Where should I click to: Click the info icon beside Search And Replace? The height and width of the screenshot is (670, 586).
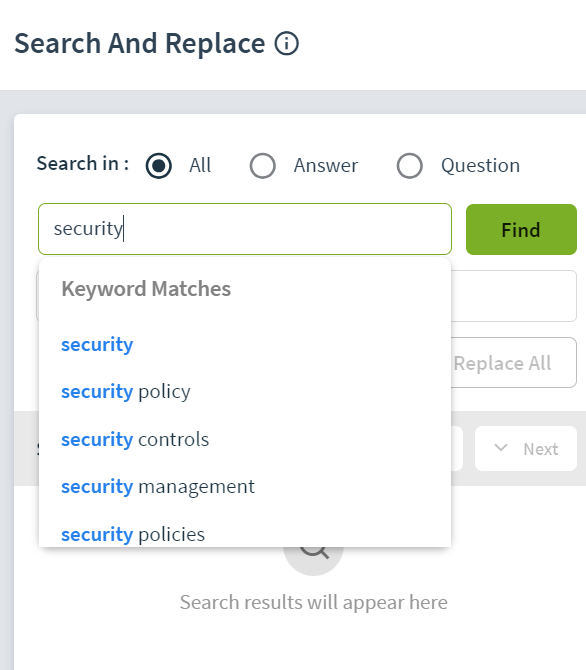pos(286,44)
